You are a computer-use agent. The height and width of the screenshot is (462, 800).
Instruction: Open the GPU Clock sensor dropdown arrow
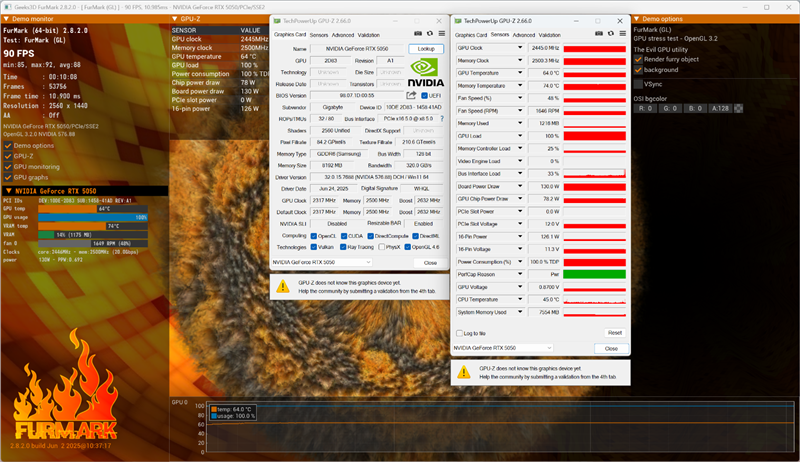pyautogui.click(x=520, y=47)
